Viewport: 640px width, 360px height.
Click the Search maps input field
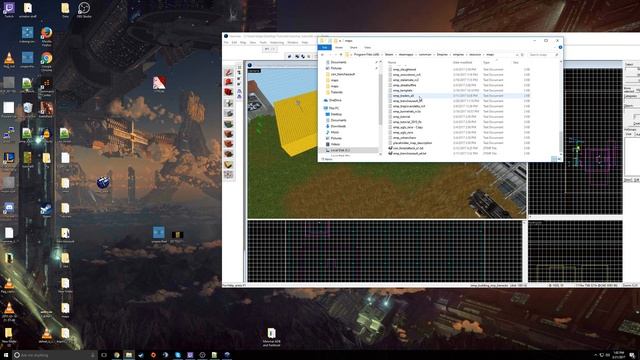(x=543, y=55)
